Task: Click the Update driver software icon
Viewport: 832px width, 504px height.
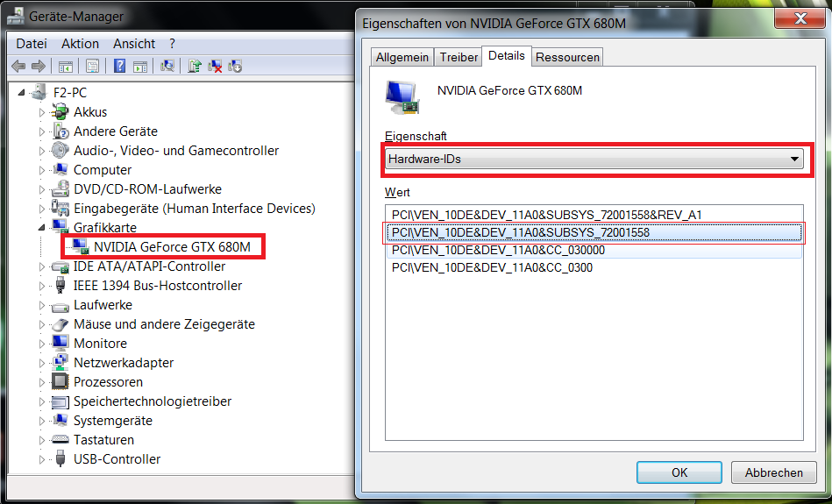Action: tap(195, 66)
